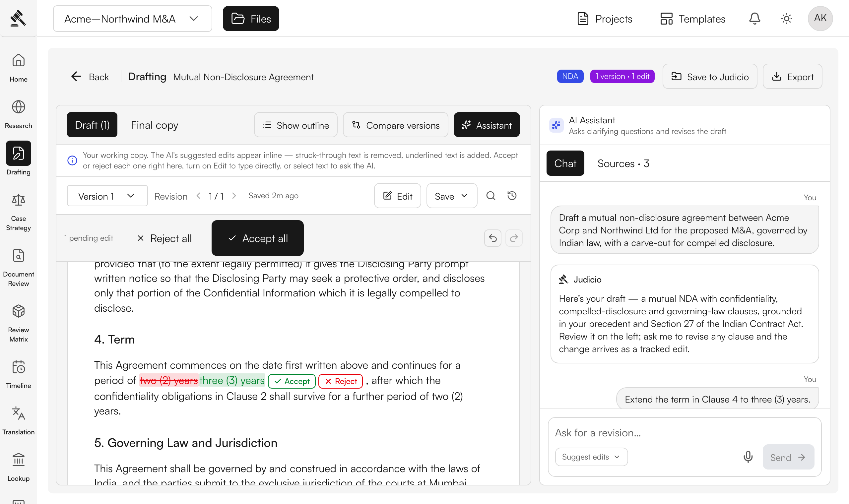Open Case Strategy in sidebar
This screenshot has height=504, width=849.
pyautogui.click(x=18, y=213)
